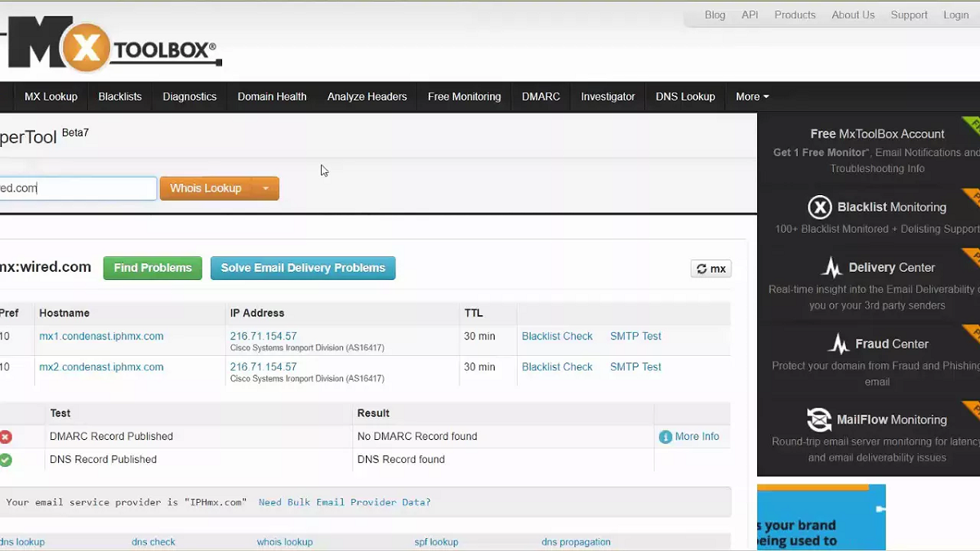Go to the Investigator tab
This screenshot has height=551, width=980.
608,96
